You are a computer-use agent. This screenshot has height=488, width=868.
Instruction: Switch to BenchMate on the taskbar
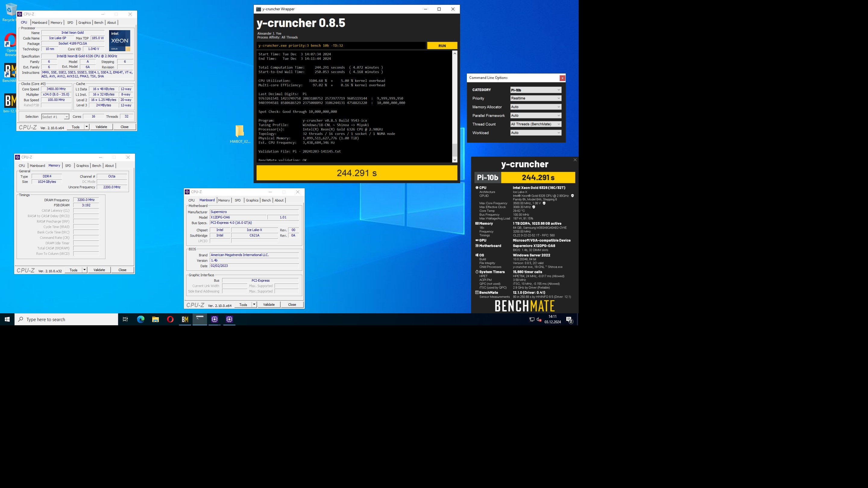pos(185,319)
